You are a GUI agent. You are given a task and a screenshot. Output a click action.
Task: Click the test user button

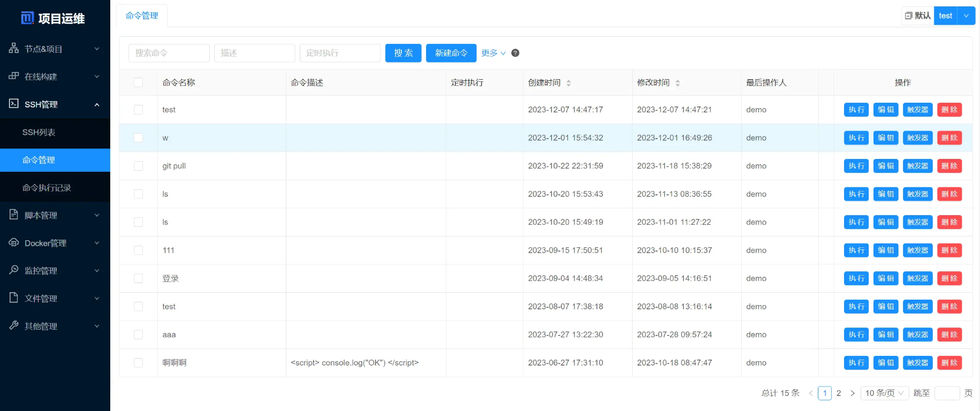tap(945, 16)
